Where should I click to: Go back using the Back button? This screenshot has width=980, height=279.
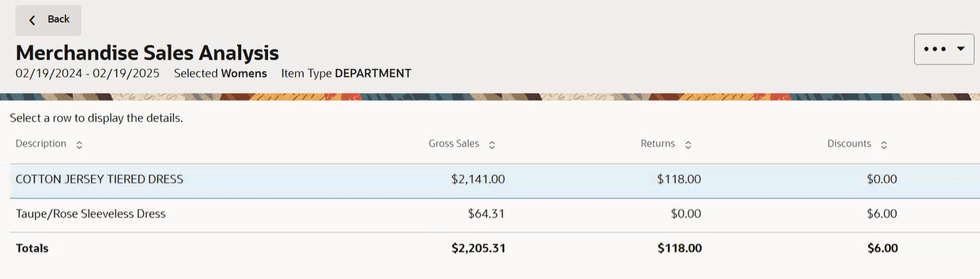point(48,20)
